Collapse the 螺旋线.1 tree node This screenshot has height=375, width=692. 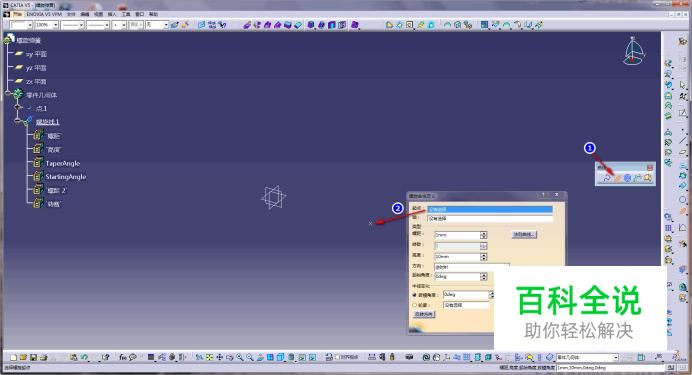coord(18,120)
